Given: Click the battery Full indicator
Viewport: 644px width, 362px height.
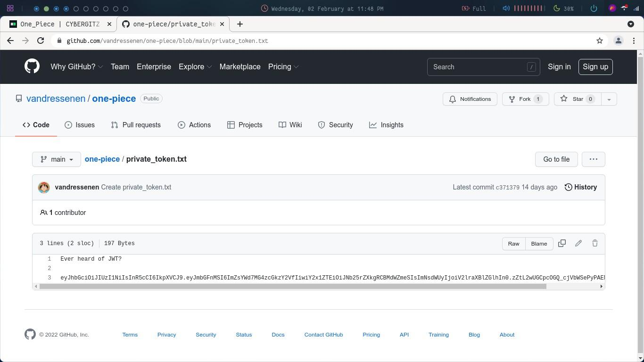Looking at the screenshot, I should (x=473, y=8).
